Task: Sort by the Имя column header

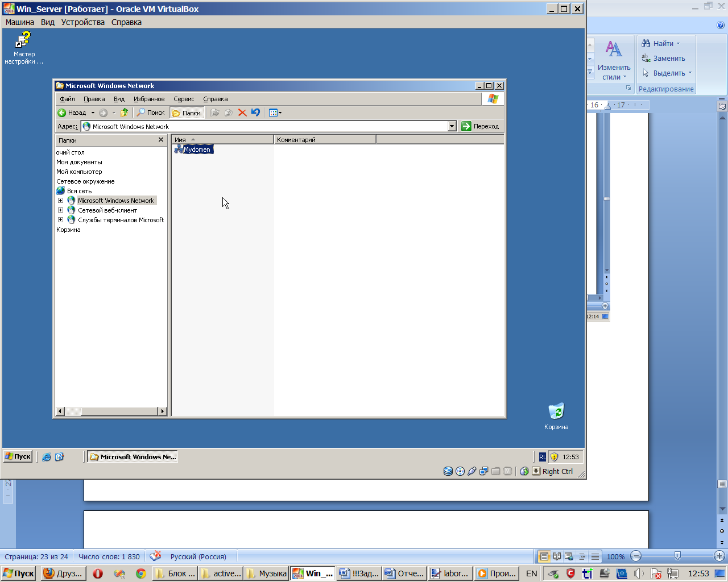Action: 222,139
